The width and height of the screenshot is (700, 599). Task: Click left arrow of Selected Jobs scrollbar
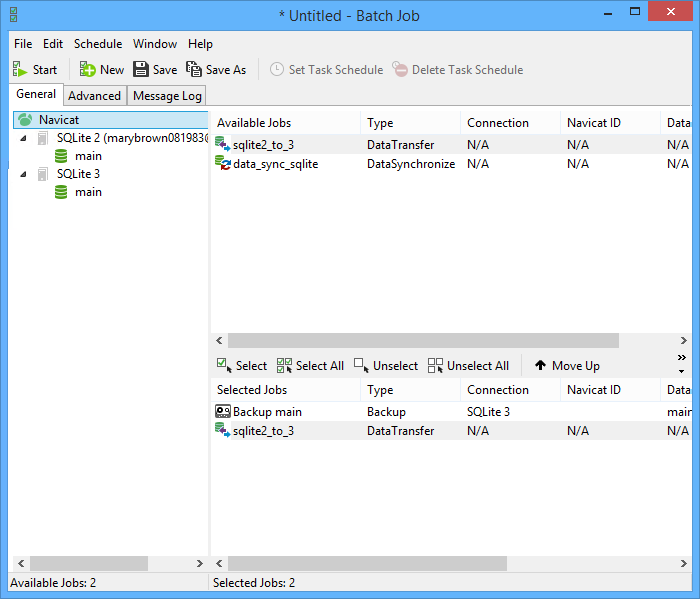pyautogui.click(x=219, y=563)
